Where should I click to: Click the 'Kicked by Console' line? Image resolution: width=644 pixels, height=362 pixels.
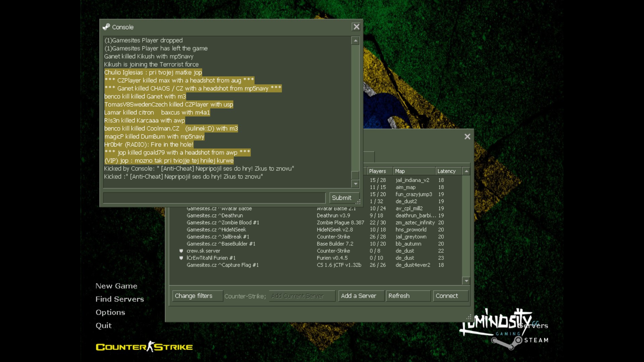coord(199,169)
